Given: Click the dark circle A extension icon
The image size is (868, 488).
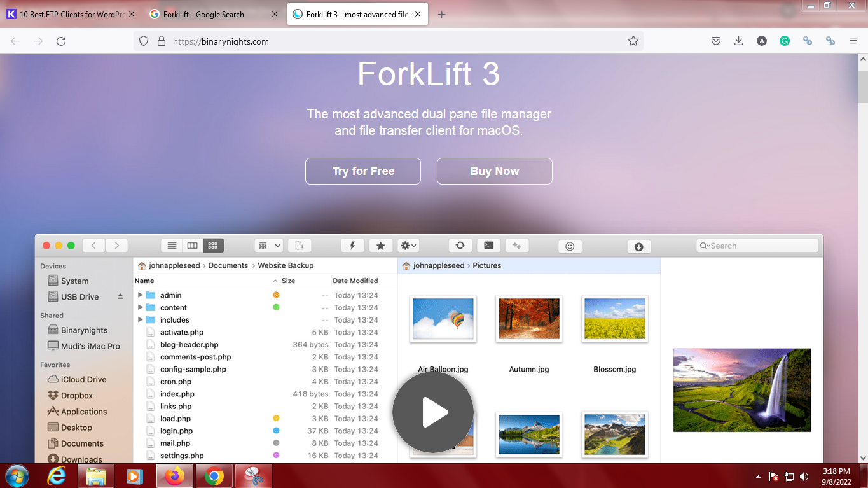Looking at the screenshot, I should click(762, 41).
